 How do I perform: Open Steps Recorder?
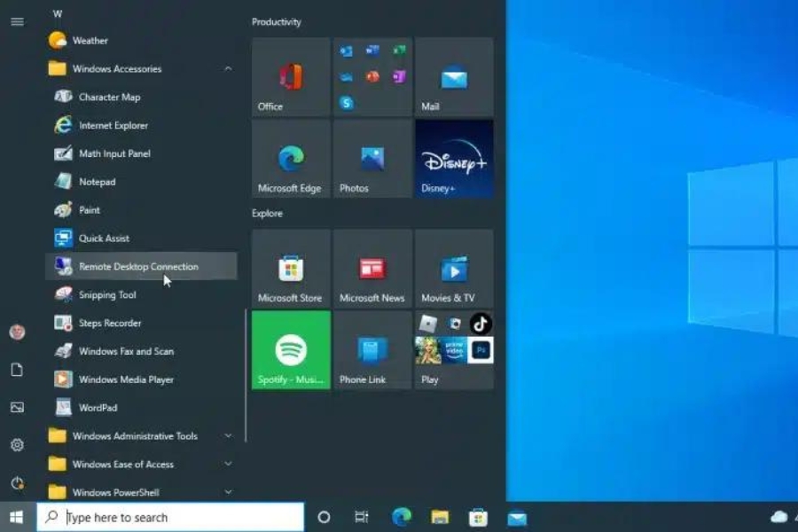click(141, 323)
